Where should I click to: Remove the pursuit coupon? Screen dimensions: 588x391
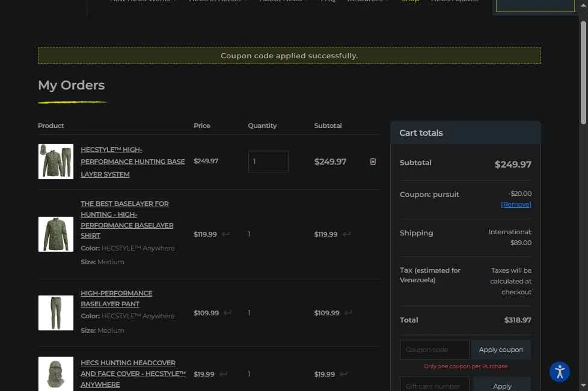pyautogui.click(x=516, y=204)
